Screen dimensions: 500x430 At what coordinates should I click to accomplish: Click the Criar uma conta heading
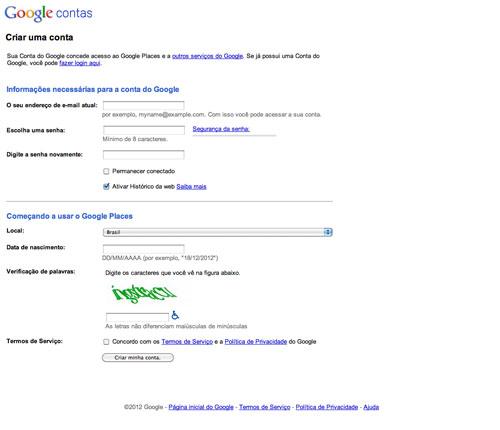coord(39,37)
